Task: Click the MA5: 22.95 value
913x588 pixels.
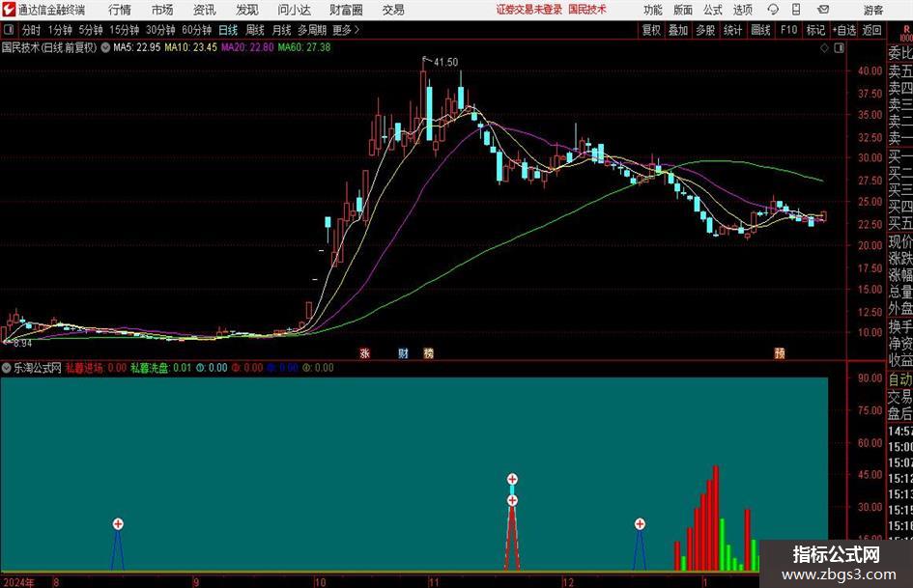Action: 137,47
